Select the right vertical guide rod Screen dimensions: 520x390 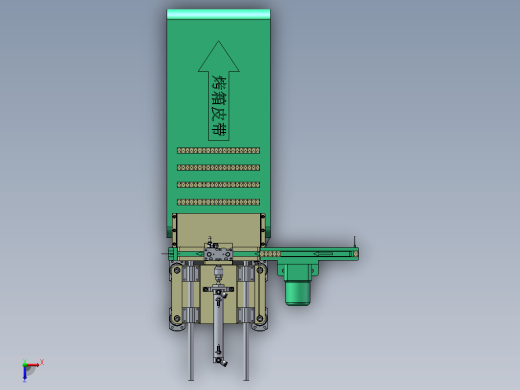(246, 321)
